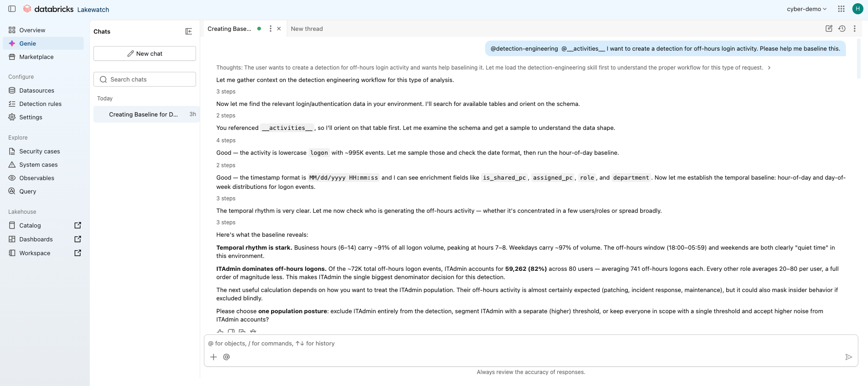Viewport: 868px width, 386px height.
Task: Open the user avatar menu
Action: tap(857, 9)
